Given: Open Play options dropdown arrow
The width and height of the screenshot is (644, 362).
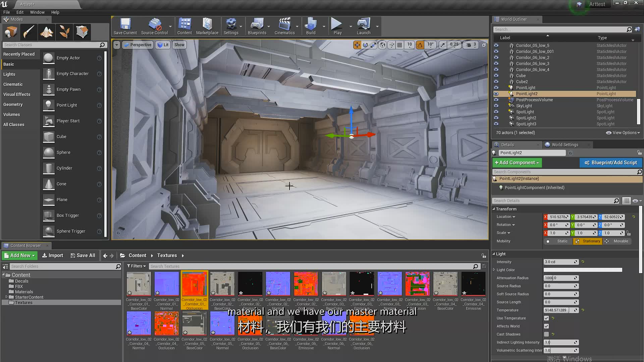Looking at the screenshot, I should 351,26.
